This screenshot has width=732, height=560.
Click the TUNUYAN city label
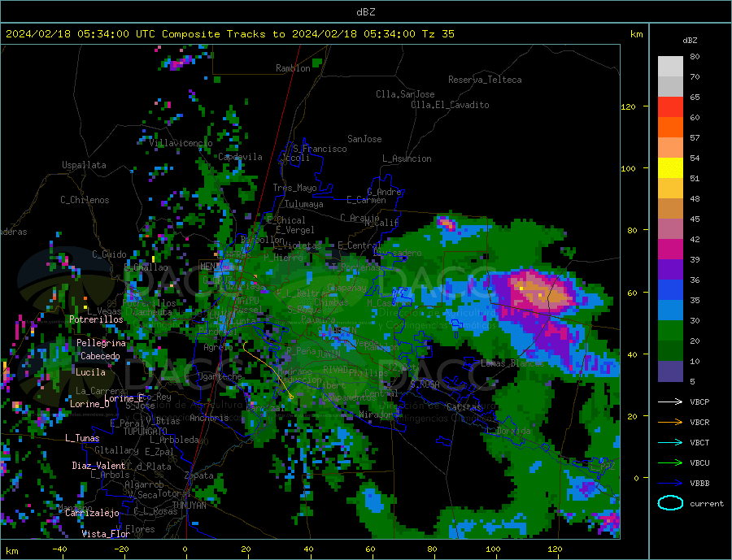pyautogui.click(x=189, y=506)
